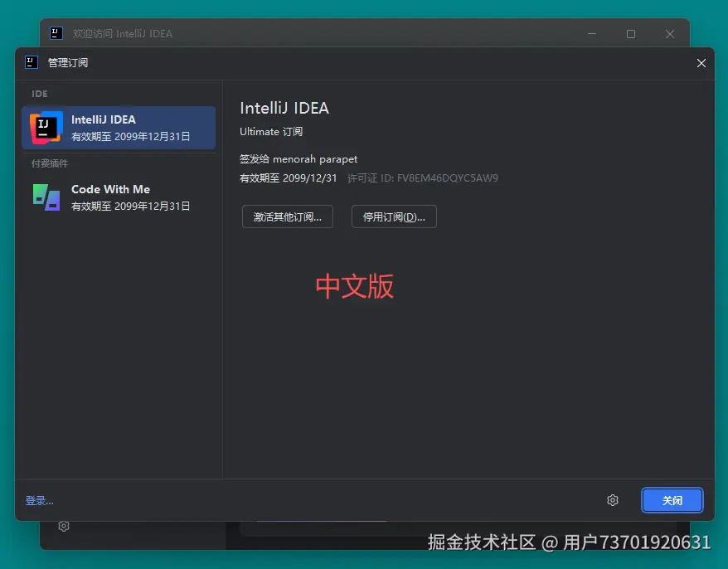728x569 pixels.
Task: Open settings gear next to 关闭 button
Action: (613, 500)
